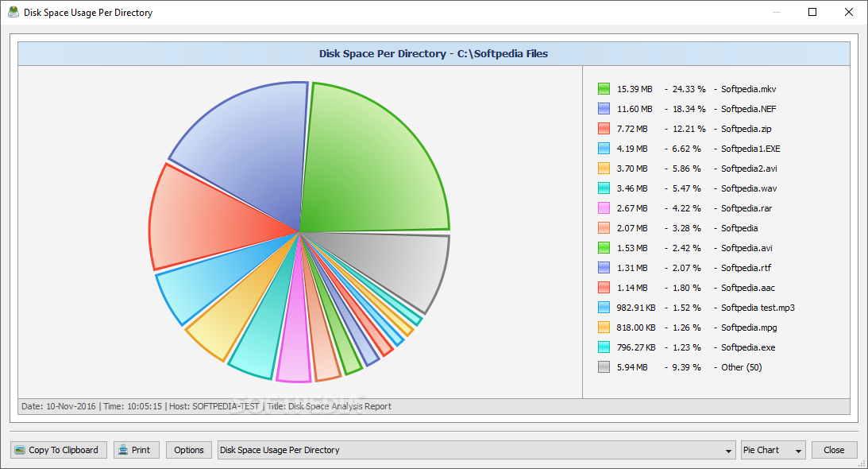This screenshot has height=469, width=868.
Task: Click the Softpedia.rtf legend label
Action: (746, 268)
